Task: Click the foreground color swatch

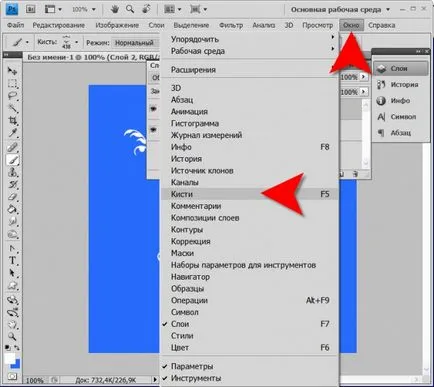Action: point(10,359)
